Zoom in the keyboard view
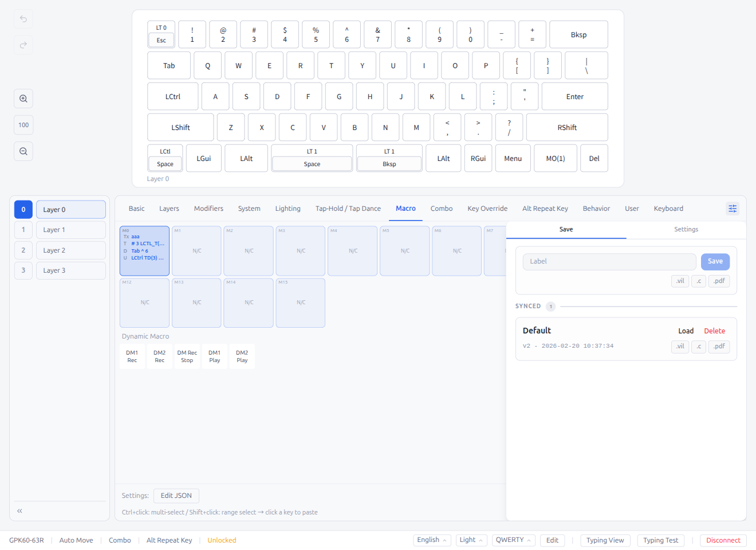The width and height of the screenshot is (756, 550). pyautogui.click(x=23, y=99)
